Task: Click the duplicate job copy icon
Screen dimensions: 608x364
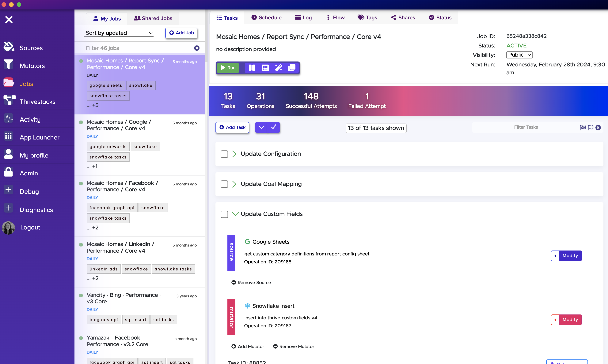Action: [291, 68]
